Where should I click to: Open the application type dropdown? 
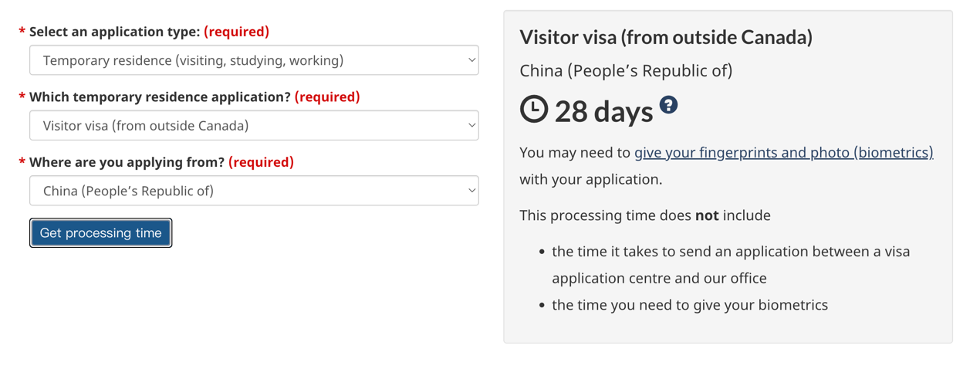[254, 60]
